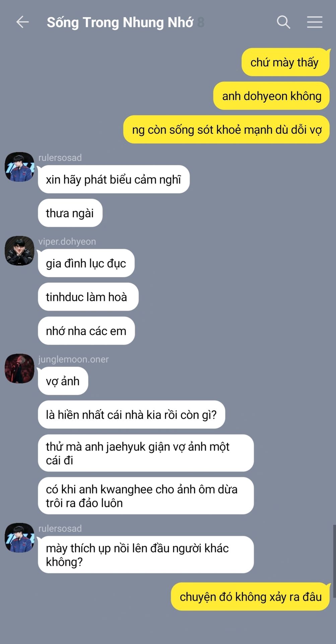Select the 'chứ mày thấy' yellow bubble
The height and width of the screenshot is (644, 336).
[x=285, y=62]
